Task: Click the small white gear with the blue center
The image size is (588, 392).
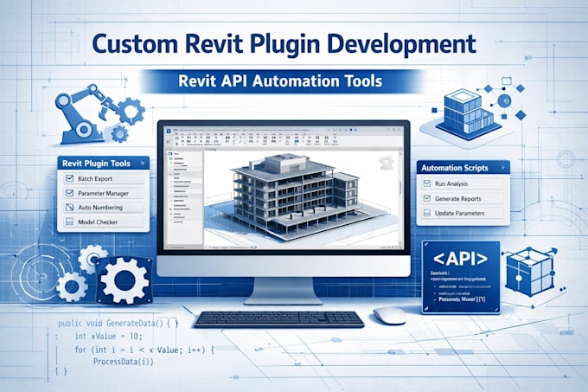Action: (72, 286)
